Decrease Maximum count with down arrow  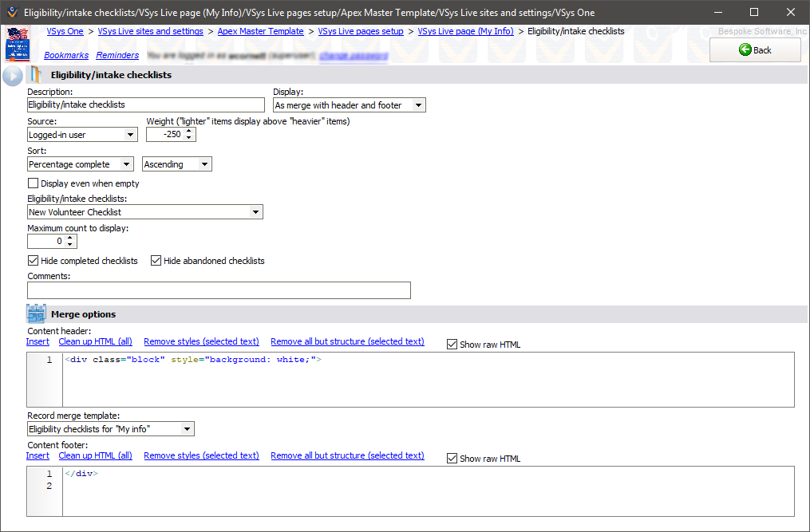70,245
